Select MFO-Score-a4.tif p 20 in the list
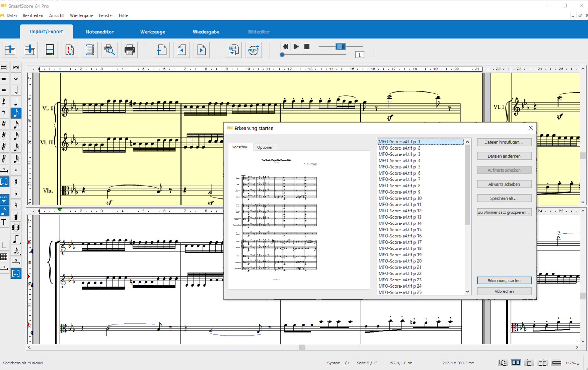This screenshot has height=370, width=588. (x=421, y=261)
